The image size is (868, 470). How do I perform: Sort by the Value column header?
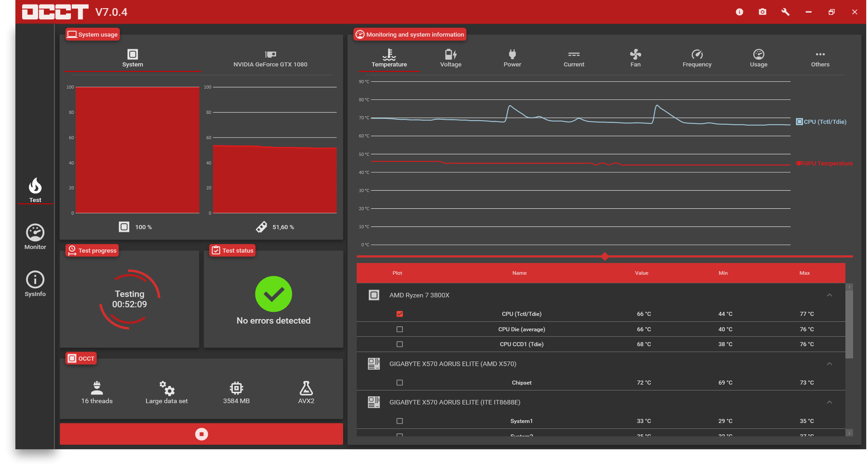click(642, 273)
